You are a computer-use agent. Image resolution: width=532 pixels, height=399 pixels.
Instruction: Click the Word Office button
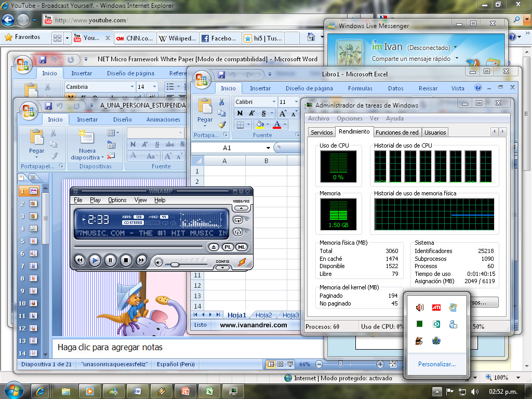tap(23, 64)
